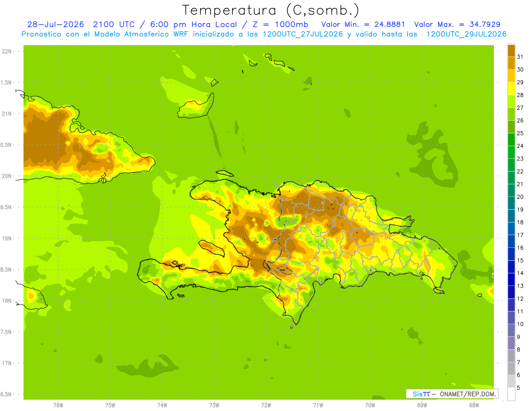The height and width of the screenshot is (411, 532).
Task: Click the "Valor Max. = 34.7929" text
Action: tap(458, 24)
